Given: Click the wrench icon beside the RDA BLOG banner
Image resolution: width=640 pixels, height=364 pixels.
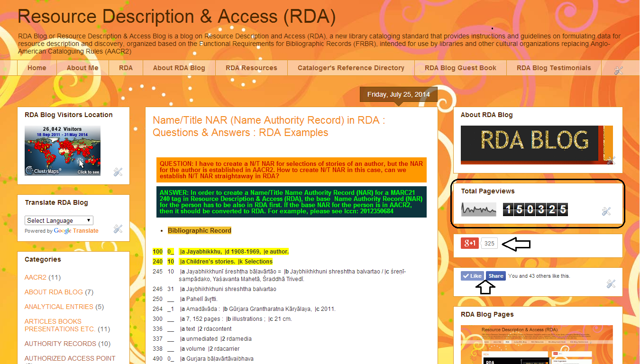Looking at the screenshot, I should point(612,161).
